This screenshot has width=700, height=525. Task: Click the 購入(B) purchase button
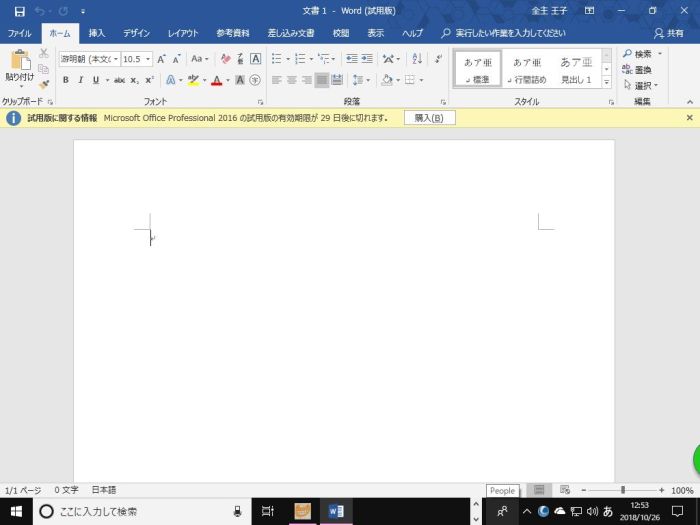point(429,118)
